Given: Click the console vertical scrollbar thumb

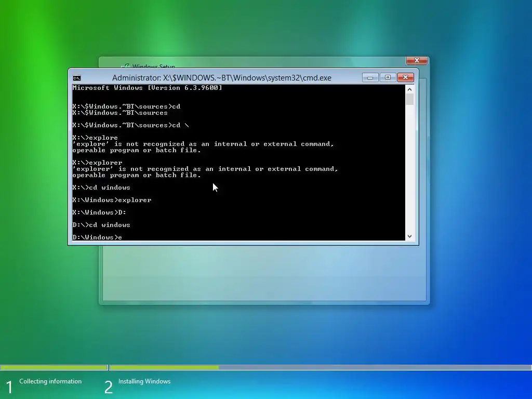Looking at the screenshot, I should 409,99.
